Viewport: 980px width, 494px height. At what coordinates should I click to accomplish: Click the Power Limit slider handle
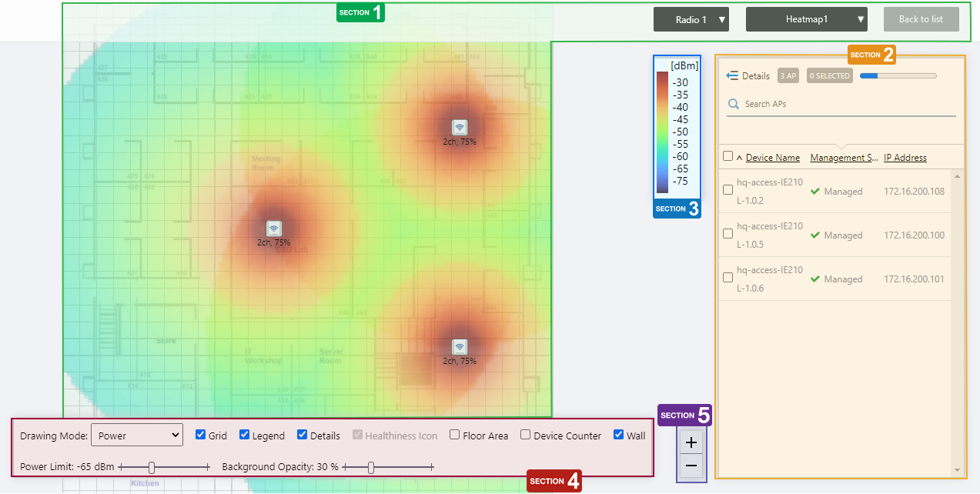pos(152,467)
